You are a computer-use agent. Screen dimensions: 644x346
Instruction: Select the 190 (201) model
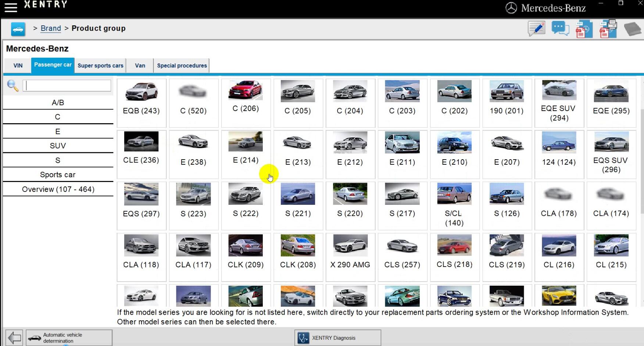coord(507,103)
